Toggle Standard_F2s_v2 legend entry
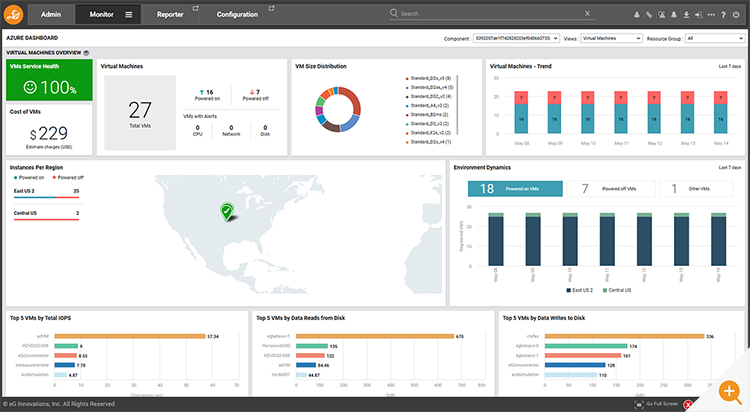This screenshot has width=750, height=412. coord(428,133)
